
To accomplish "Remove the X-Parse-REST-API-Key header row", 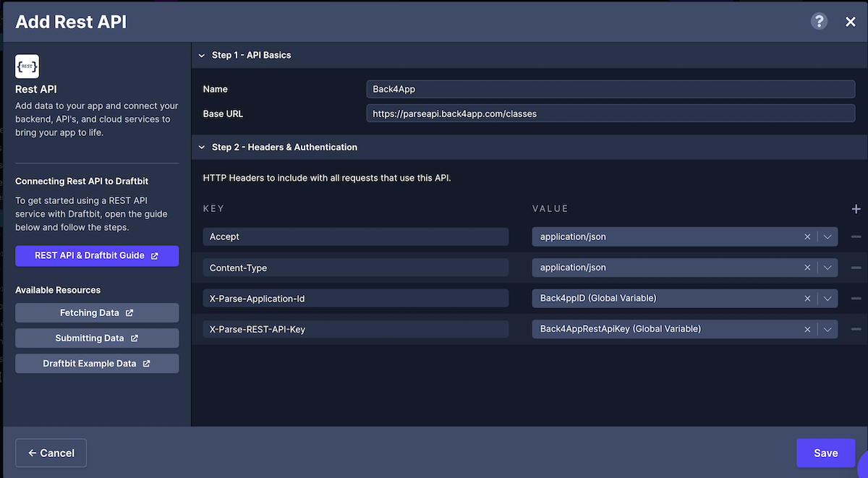I will click(856, 329).
